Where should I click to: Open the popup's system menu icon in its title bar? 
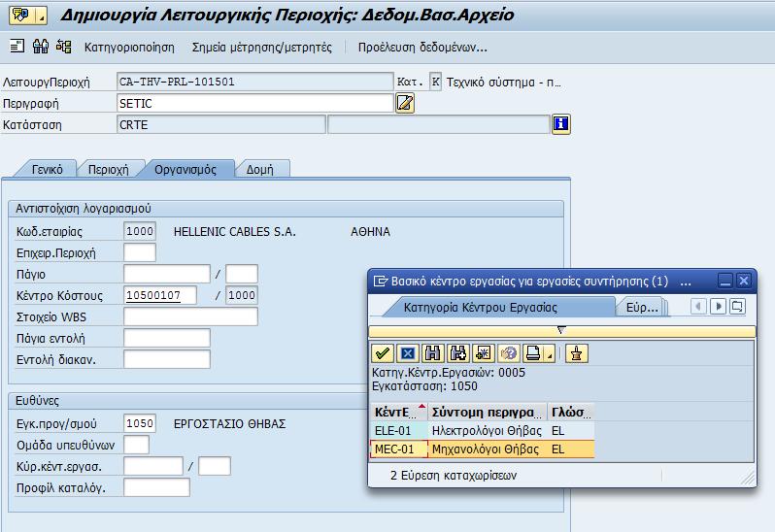click(381, 282)
